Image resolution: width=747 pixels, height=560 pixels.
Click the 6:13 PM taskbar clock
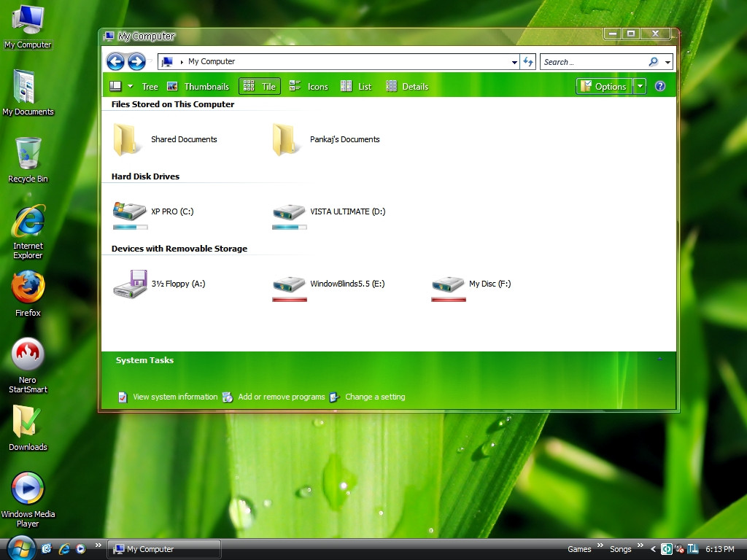coord(719,549)
